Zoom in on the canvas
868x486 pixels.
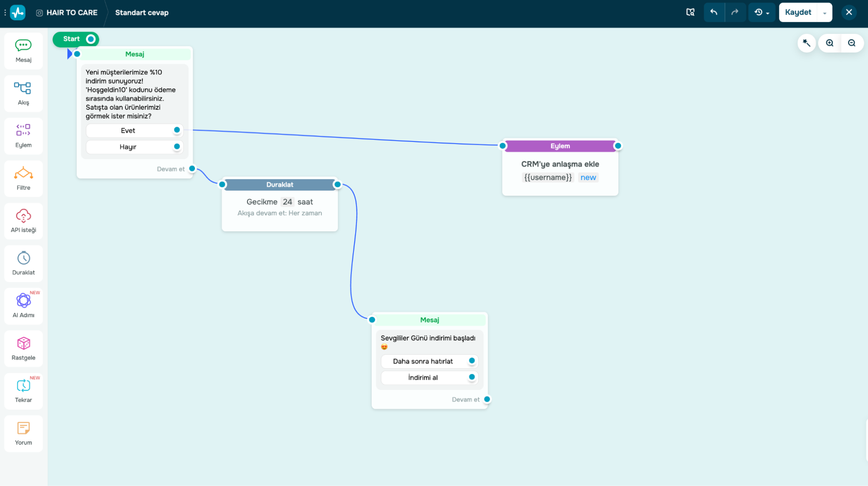tap(829, 43)
